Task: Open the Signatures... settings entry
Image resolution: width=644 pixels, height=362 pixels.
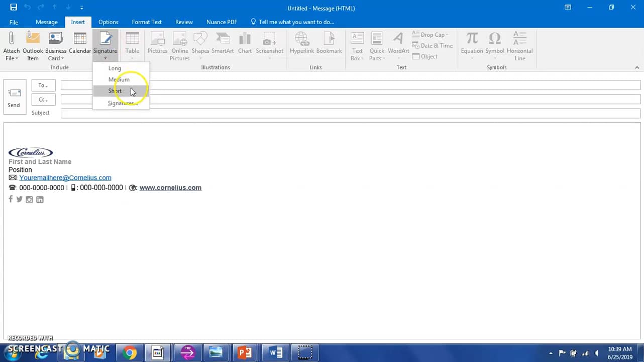Action: click(x=121, y=103)
